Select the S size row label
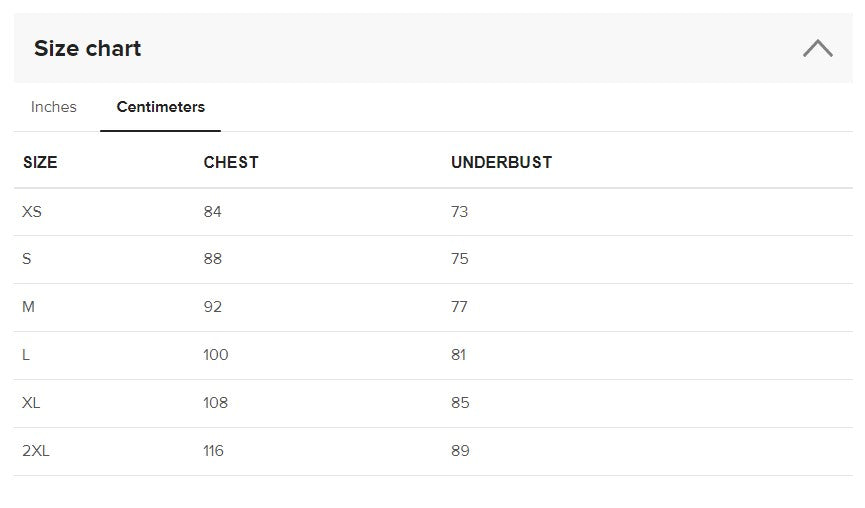The height and width of the screenshot is (508, 865). [x=27, y=259]
